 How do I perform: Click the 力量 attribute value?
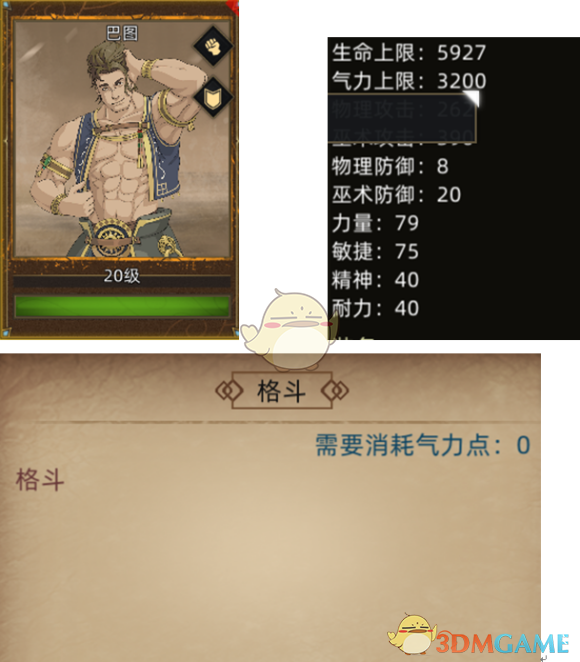tap(407, 223)
